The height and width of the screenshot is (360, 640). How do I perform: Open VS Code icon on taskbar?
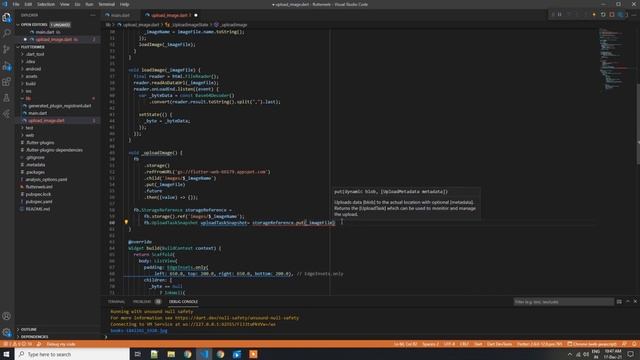(x=204, y=354)
